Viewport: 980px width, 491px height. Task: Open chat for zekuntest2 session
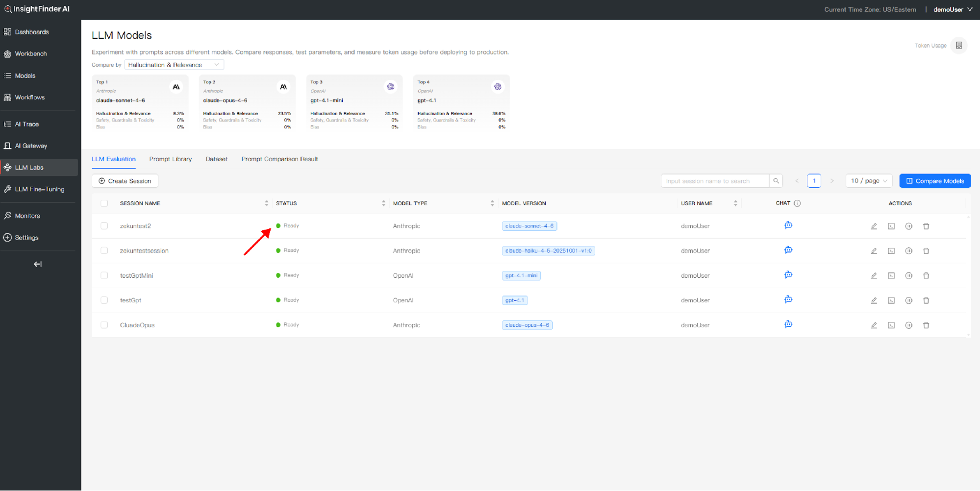[x=788, y=225]
